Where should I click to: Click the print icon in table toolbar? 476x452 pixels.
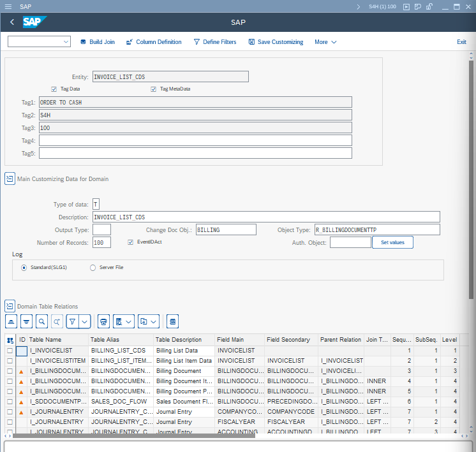click(105, 321)
